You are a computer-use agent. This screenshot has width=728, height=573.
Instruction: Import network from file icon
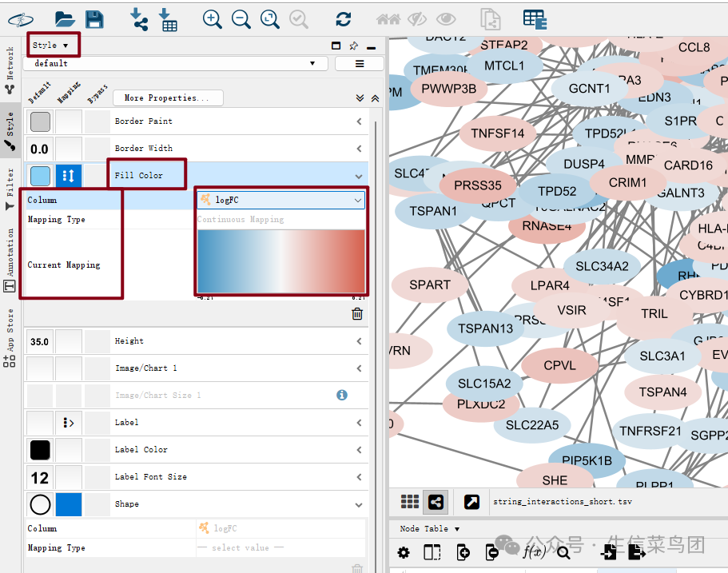[138, 19]
